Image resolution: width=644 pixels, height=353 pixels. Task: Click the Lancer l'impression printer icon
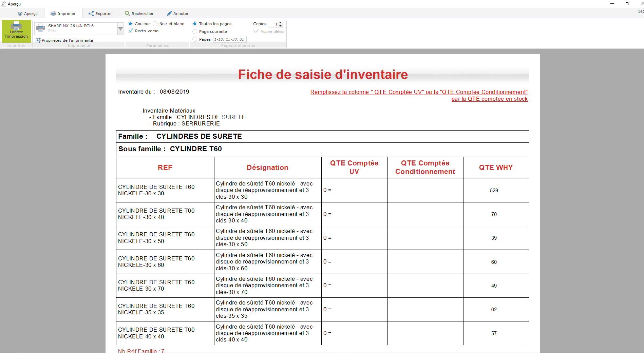point(16,26)
